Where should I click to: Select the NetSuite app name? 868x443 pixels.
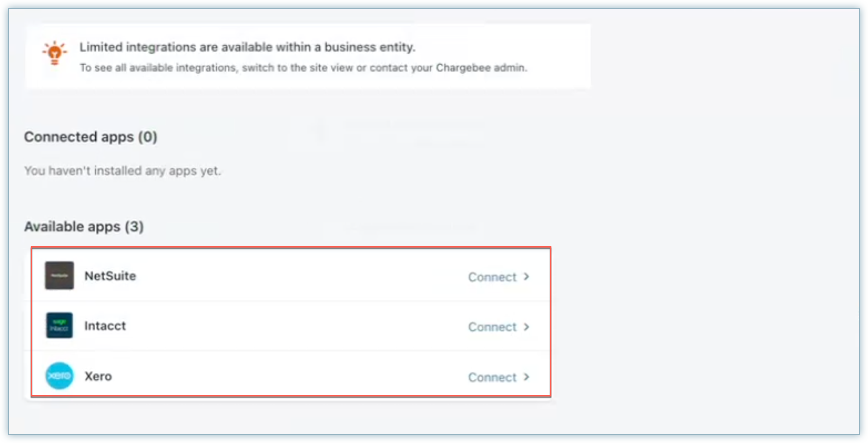110,276
